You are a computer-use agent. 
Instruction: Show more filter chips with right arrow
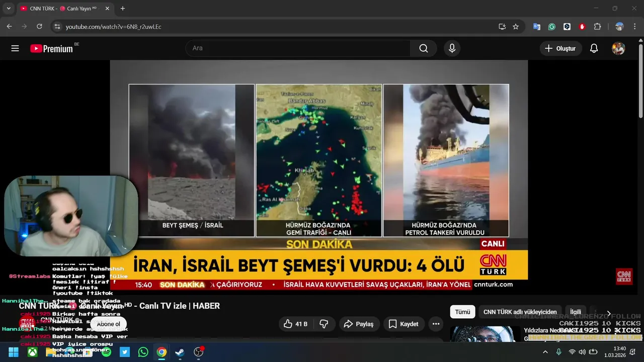[x=608, y=313]
